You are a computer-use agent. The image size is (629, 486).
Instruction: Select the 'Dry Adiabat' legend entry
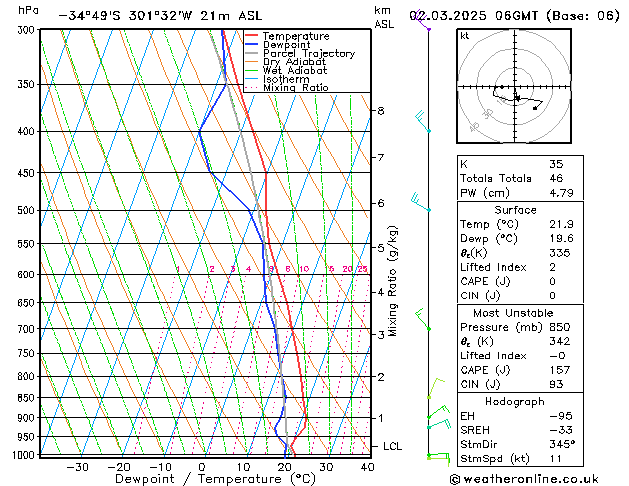[294, 62]
